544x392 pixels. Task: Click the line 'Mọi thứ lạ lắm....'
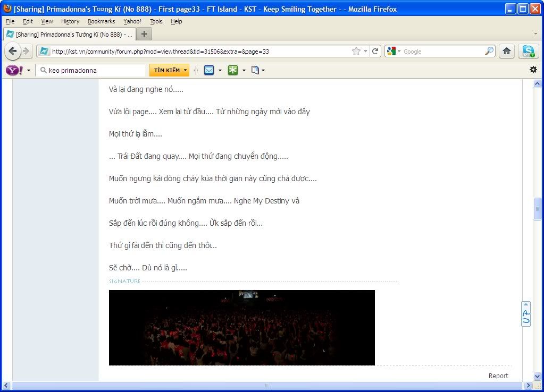(x=135, y=134)
